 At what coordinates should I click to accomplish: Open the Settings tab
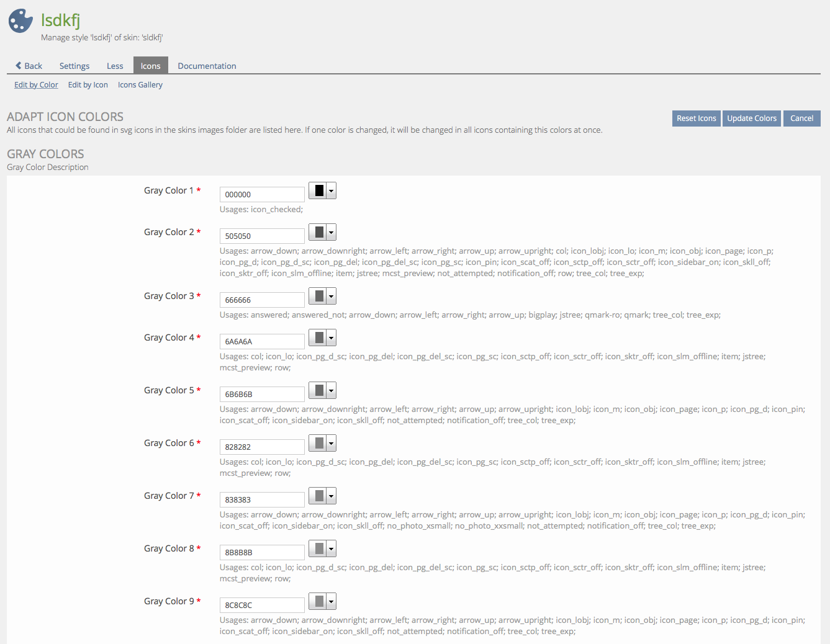74,66
